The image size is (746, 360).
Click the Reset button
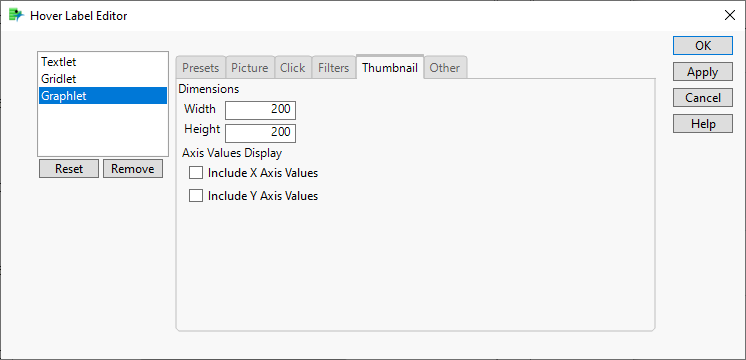69,169
